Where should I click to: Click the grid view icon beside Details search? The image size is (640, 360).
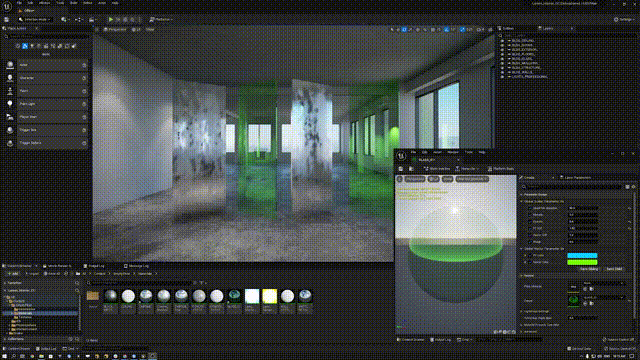[627, 187]
